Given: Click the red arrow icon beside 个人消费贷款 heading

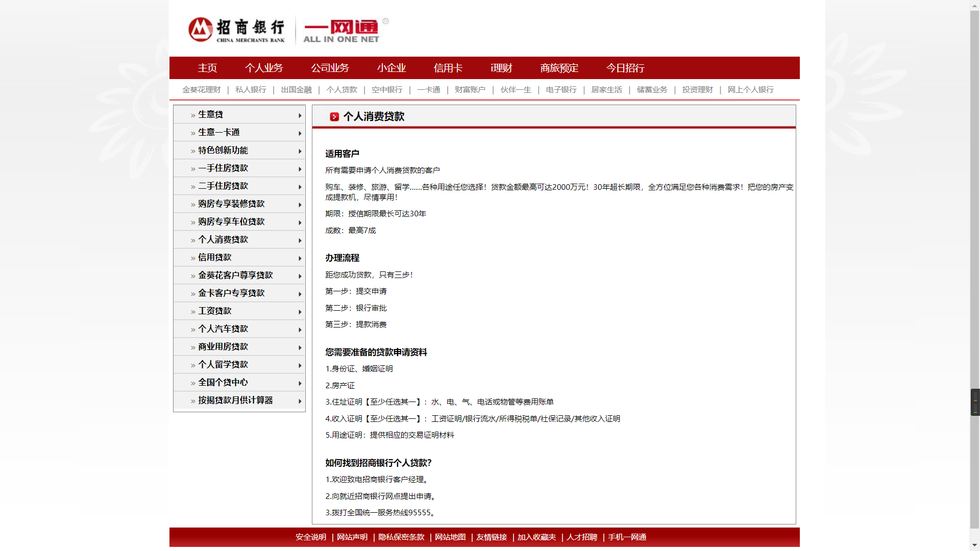Looking at the screenshot, I should (334, 117).
